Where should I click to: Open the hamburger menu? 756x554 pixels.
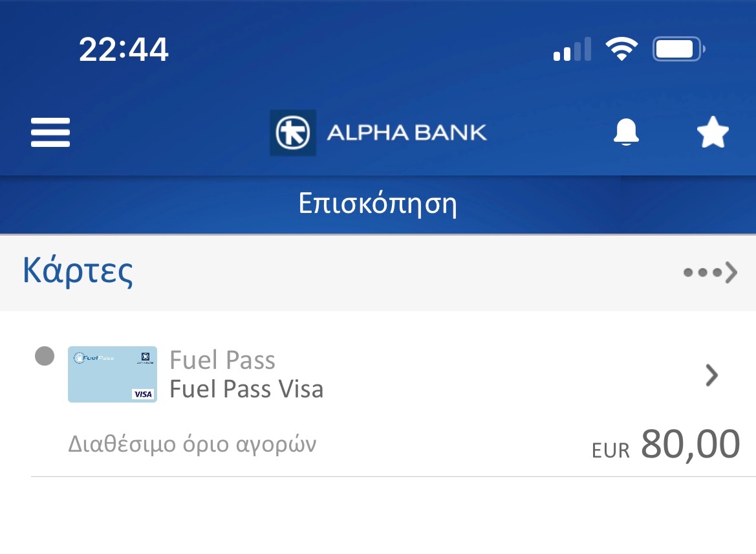50,132
